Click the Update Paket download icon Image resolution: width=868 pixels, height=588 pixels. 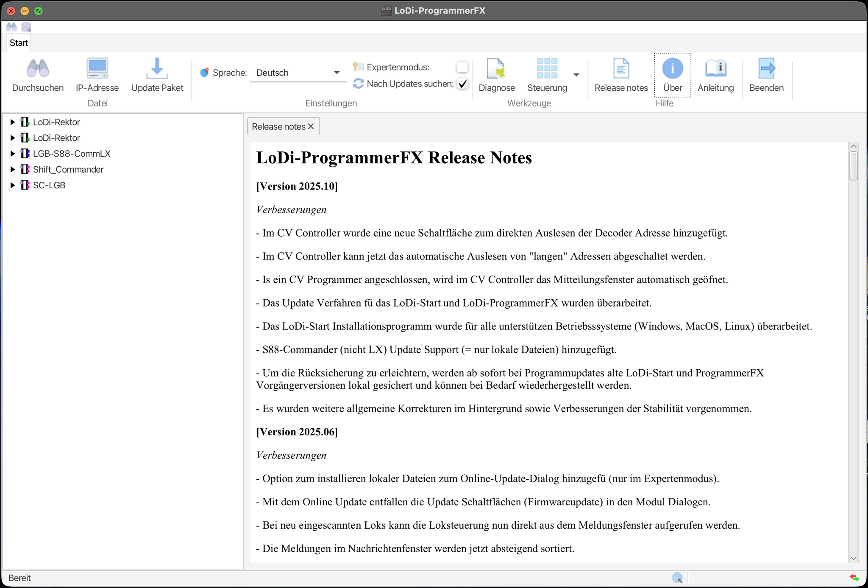click(157, 68)
